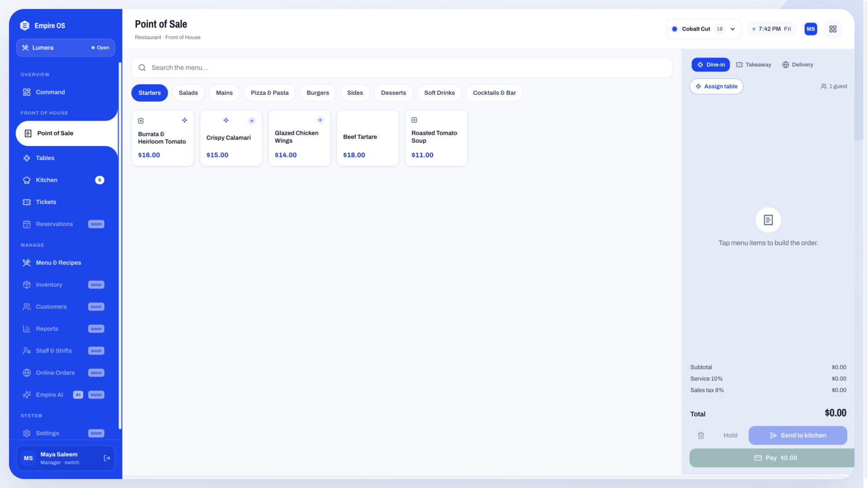Open Reports in the sidebar
868x488 pixels.
coord(66,329)
